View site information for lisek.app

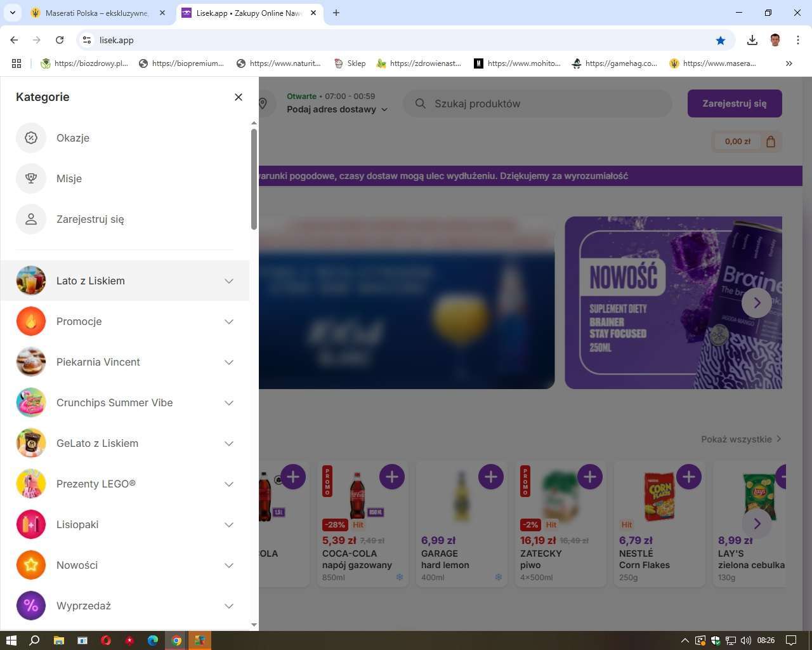pos(88,40)
